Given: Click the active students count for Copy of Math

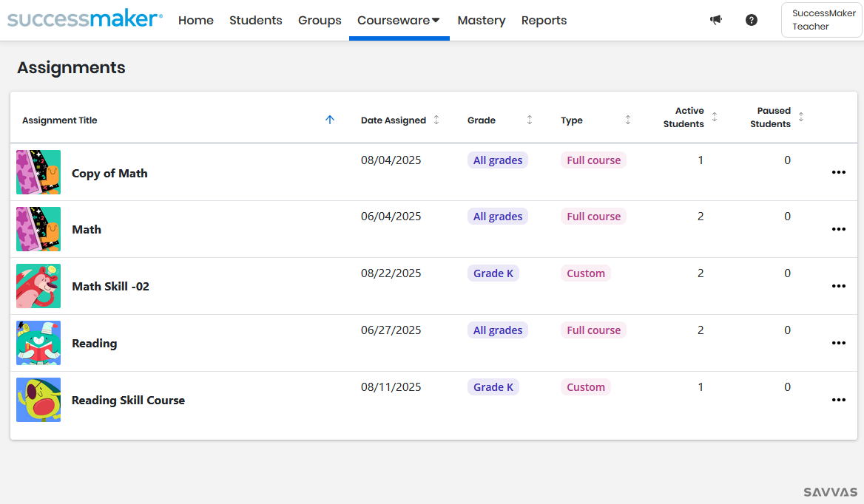Looking at the screenshot, I should (x=701, y=160).
